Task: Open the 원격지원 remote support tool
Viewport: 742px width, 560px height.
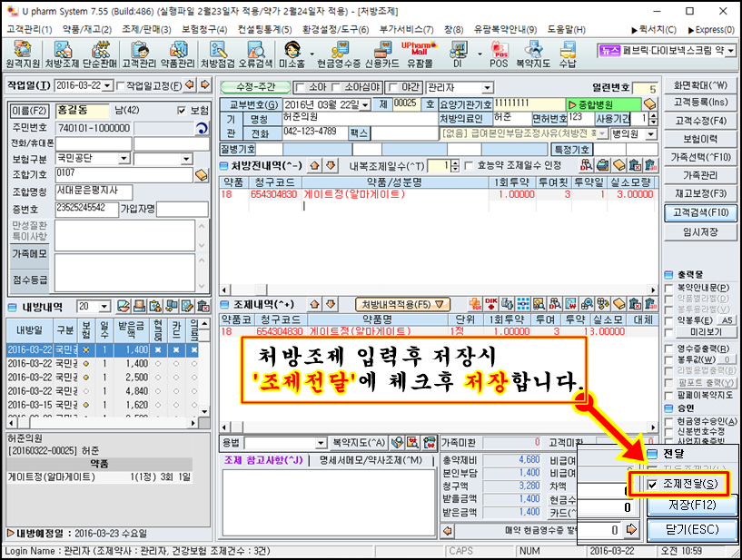Action: tap(20, 54)
